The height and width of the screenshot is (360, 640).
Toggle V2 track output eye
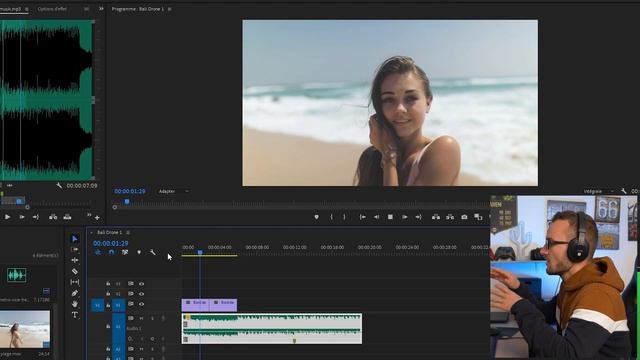142,294
